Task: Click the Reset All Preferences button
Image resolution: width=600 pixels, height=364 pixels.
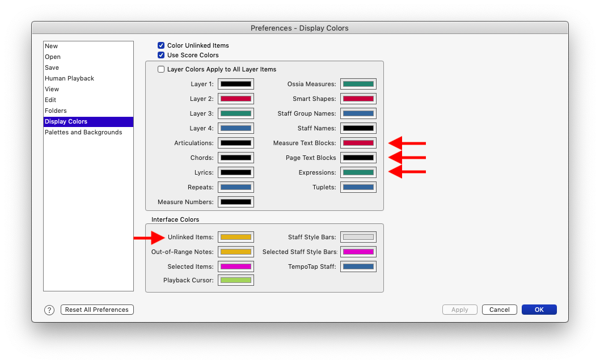Action: point(97,310)
